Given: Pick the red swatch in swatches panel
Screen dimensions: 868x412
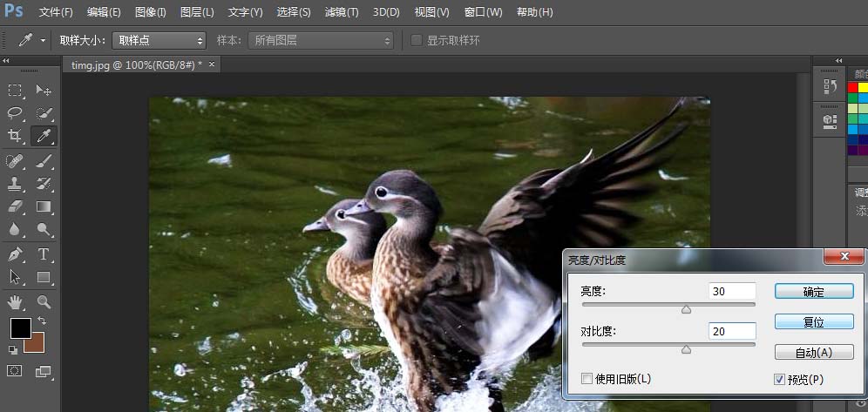Looking at the screenshot, I should point(852,87).
